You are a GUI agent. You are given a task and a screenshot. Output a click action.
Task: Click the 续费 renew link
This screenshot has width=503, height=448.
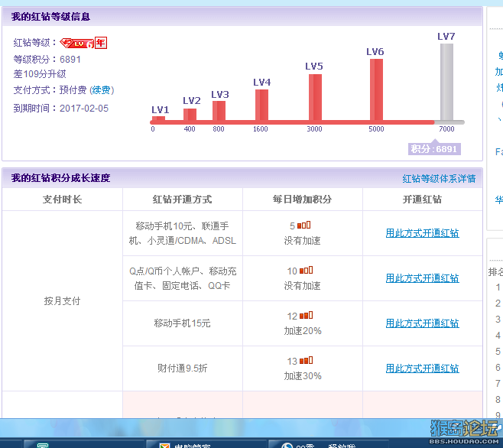102,90
